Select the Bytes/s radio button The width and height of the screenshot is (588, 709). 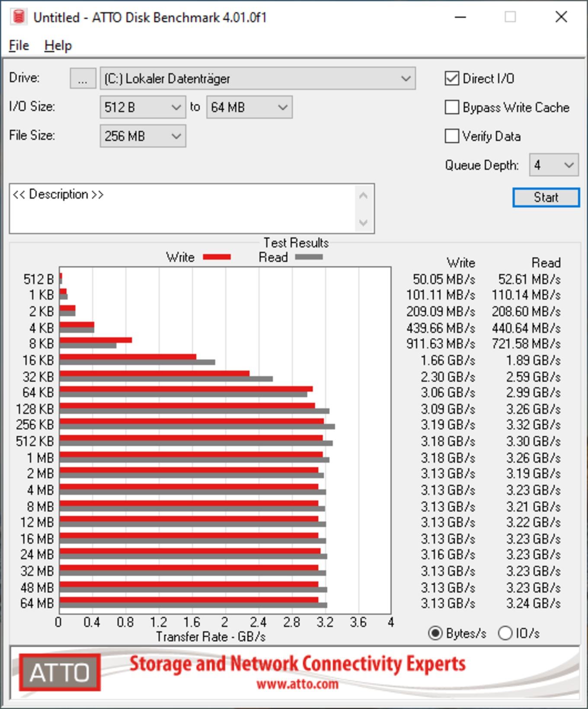click(435, 633)
